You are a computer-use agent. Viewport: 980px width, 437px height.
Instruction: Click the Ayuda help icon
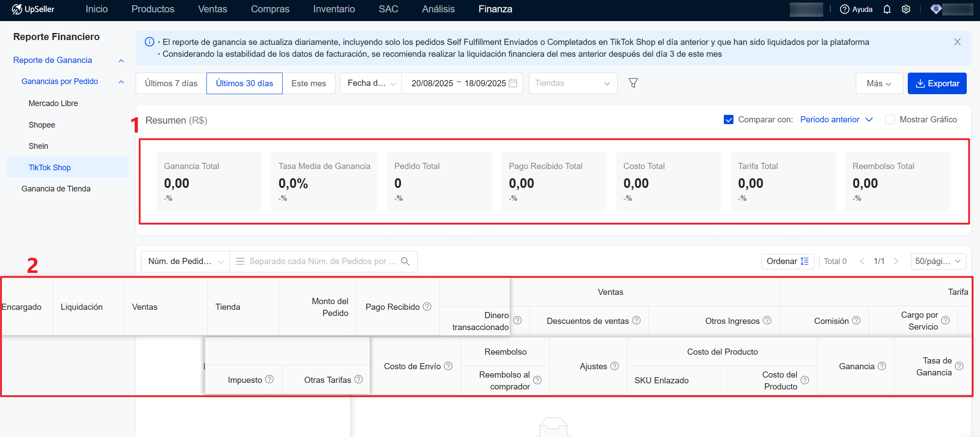844,9
